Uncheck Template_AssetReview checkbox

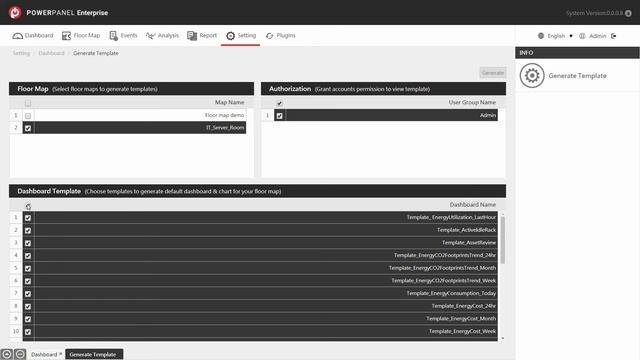coord(28,243)
